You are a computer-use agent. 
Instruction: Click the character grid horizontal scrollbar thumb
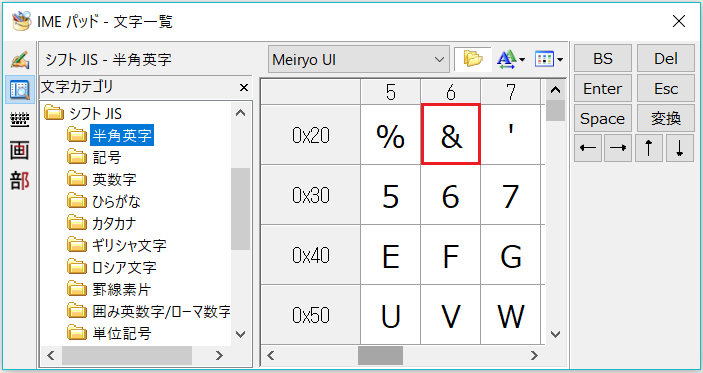click(x=380, y=356)
